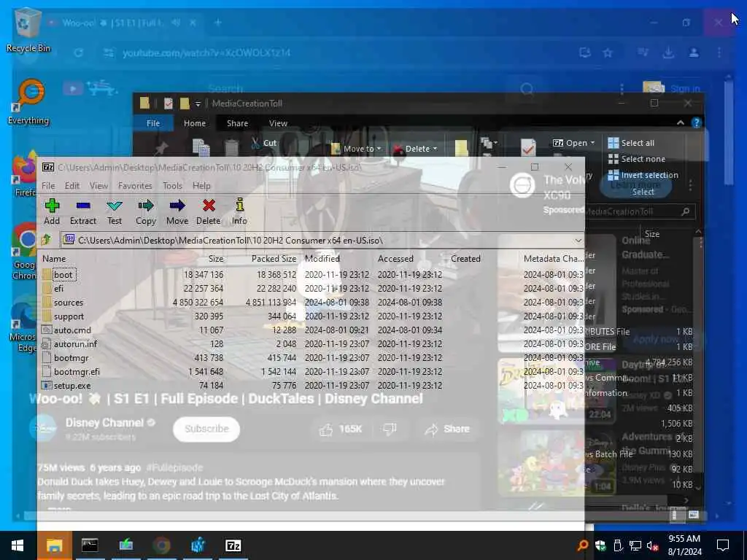Click the Move toolbar icon in 7-Zip
Screen dimensions: 747x560
[x=177, y=212]
